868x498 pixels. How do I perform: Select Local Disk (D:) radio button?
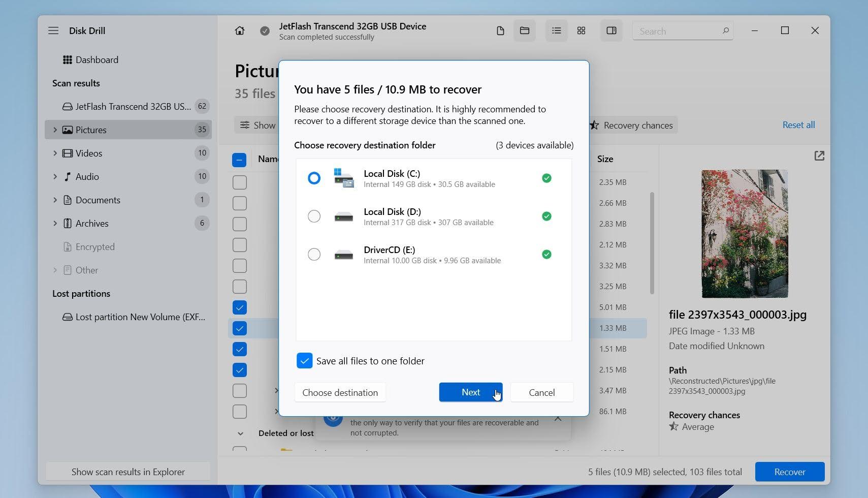pos(314,216)
